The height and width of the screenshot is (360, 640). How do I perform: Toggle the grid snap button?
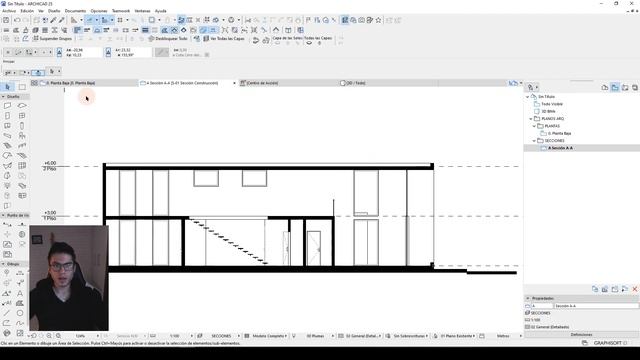click(x=120, y=20)
